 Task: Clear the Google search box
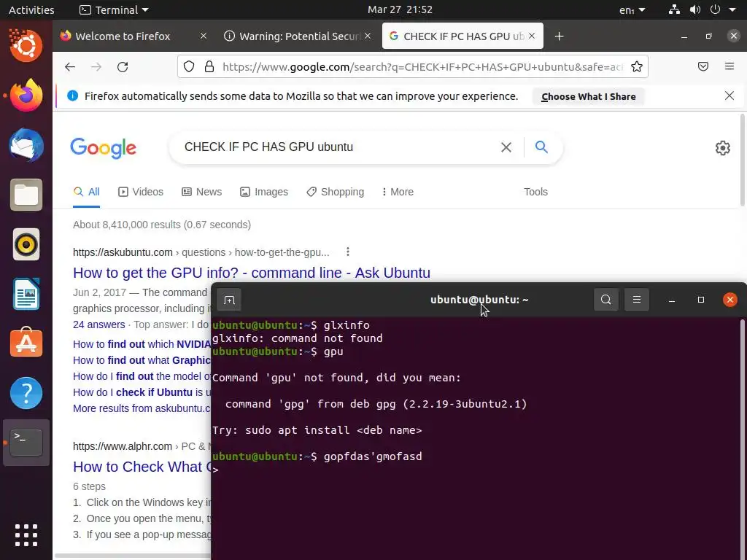coord(506,147)
